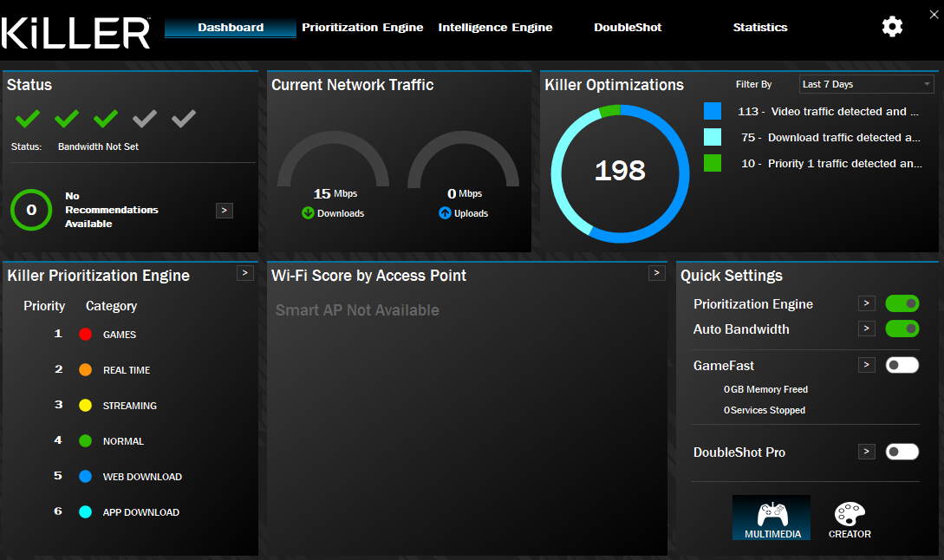Image resolution: width=944 pixels, height=560 pixels.
Task: Expand the Killer Prioritization Engine panel
Action: pyautogui.click(x=245, y=273)
